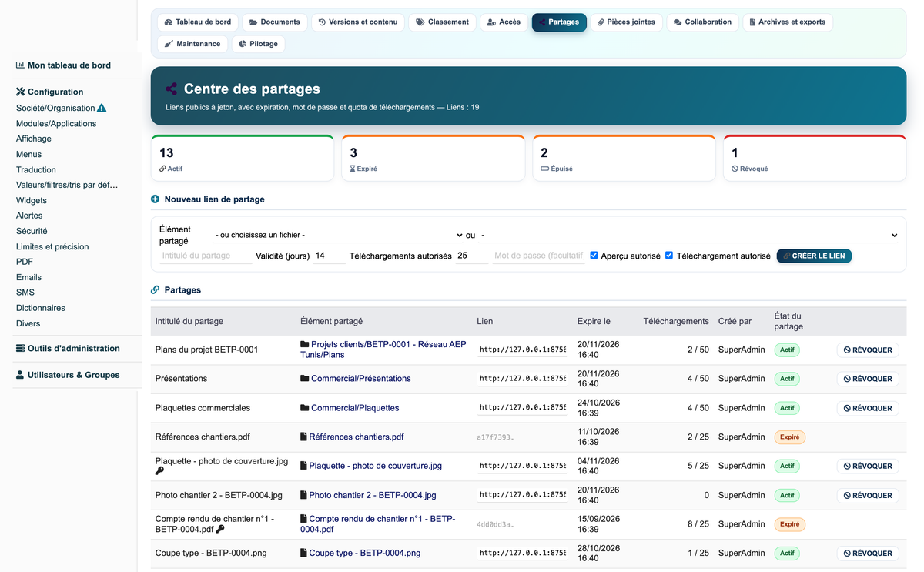Click the key icon under Plaquette - photo de couverture.jpg
The image size is (924, 572).
click(x=159, y=470)
